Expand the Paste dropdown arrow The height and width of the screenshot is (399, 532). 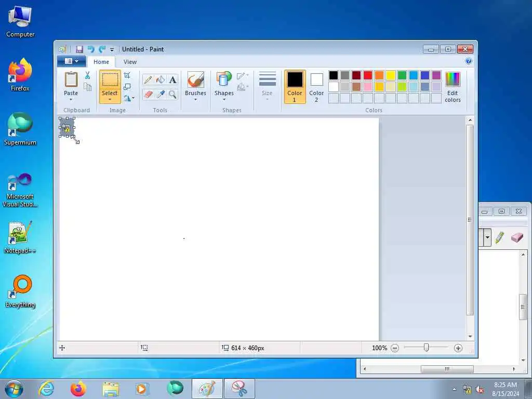[x=71, y=100]
